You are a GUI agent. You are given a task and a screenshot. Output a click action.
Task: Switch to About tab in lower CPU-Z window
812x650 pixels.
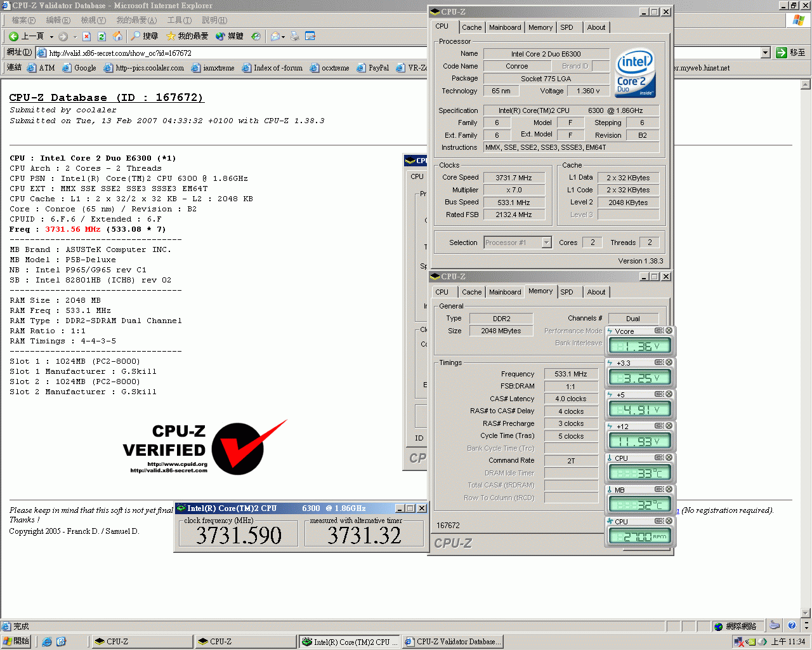(x=596, y=292)
